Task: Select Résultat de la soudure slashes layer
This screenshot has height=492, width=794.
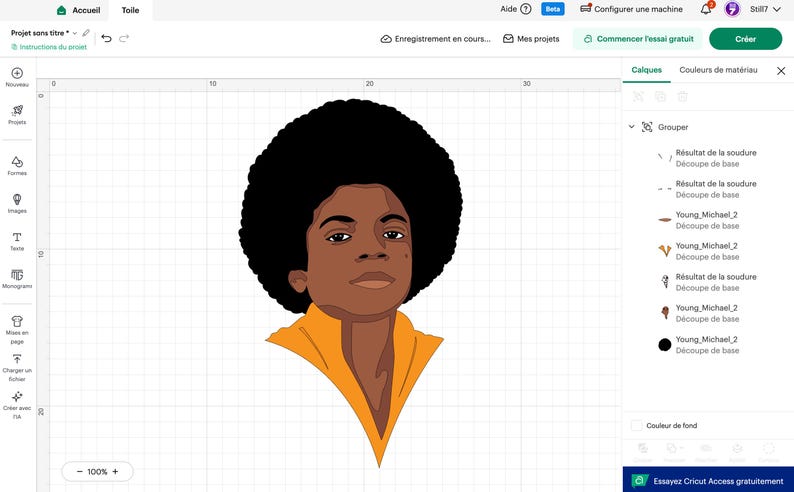Action: [x=708, y=158]
